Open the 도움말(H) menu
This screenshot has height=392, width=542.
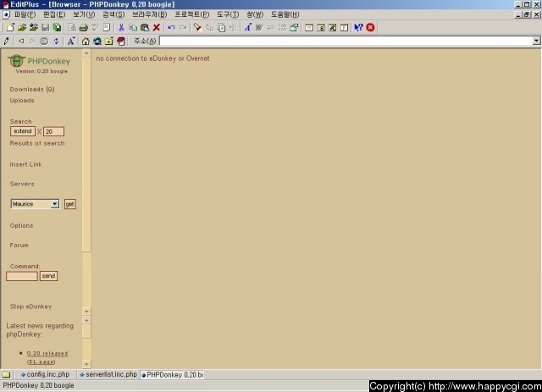click(x=285, y=14)
